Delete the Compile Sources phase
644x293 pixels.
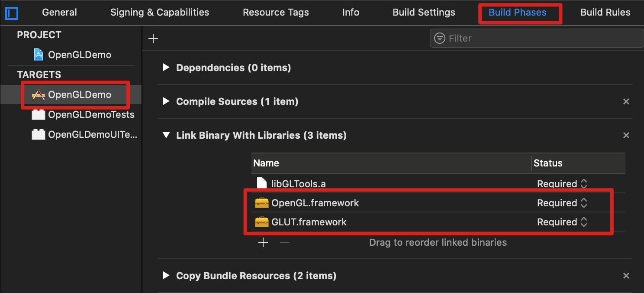click(626, 102)
